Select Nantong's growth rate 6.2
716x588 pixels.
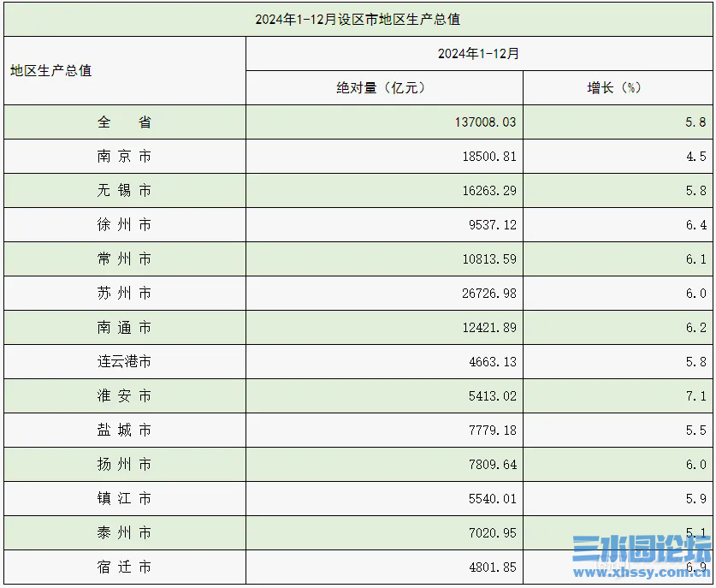pyautogui.click(x=695, y=328)
